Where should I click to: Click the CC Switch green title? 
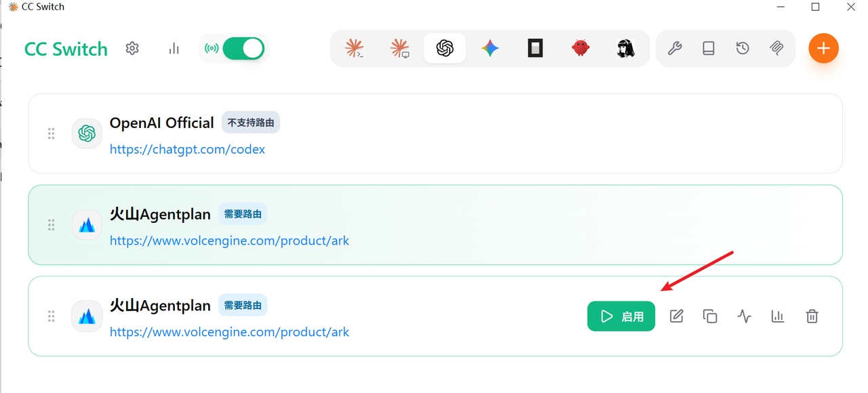66,49
